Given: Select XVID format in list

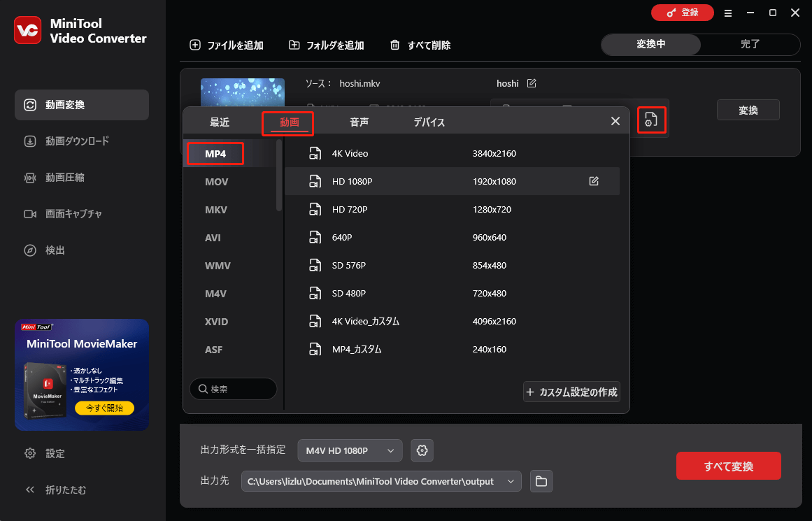Looking at the screenshot, I should point(217,322).
